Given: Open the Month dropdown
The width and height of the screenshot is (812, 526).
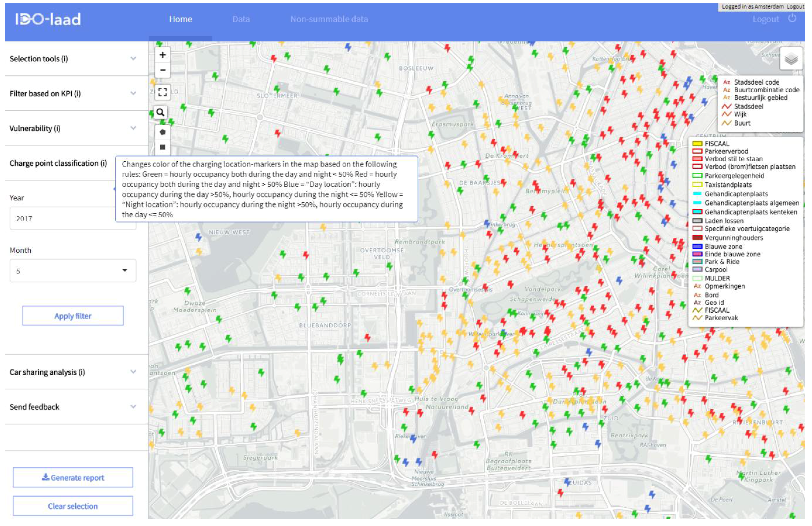Looking at the screenshot, I should pos(73,271).
